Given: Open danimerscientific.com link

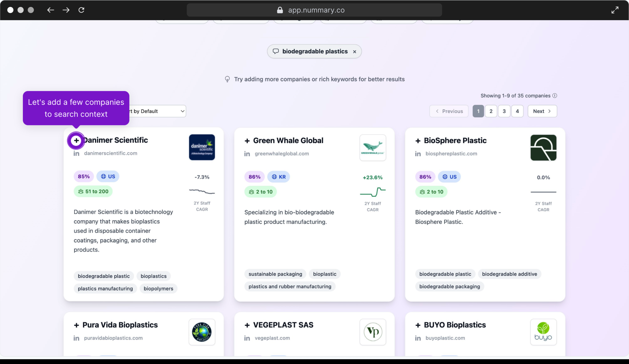Looking at the screenshot, I should [x=111, y=153].
